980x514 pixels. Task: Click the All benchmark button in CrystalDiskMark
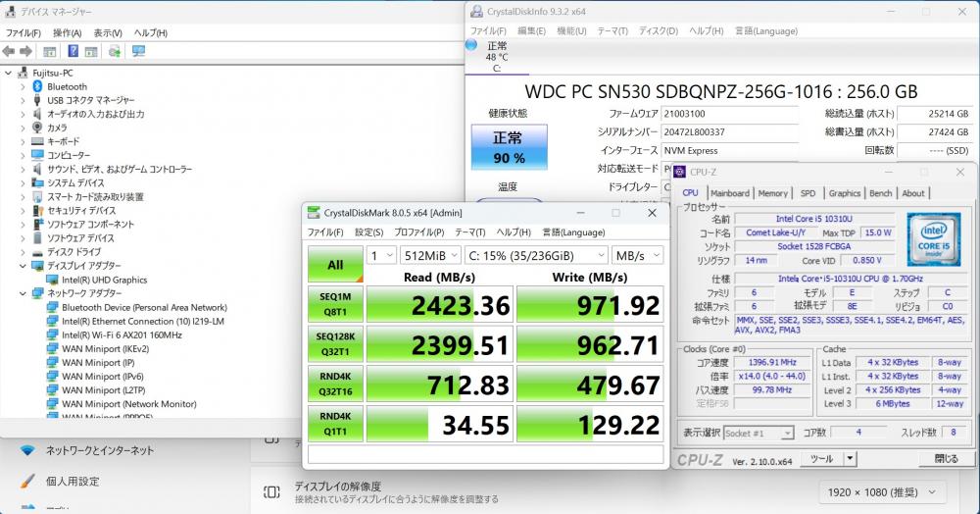click(x=335, y=264)
